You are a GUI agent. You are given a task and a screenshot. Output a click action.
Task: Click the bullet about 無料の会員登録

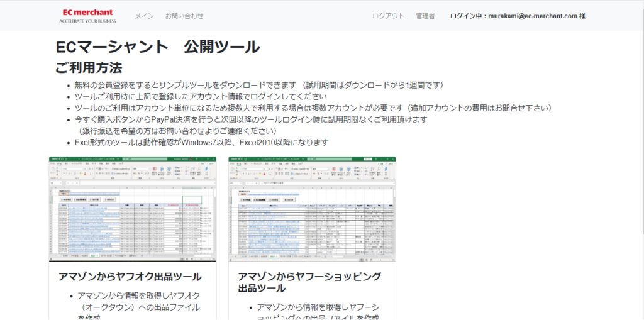pos(259,85)
